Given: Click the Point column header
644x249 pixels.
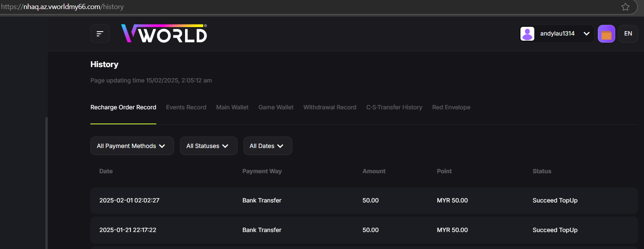Looking at the screenshot, I should click(x=444, y=171).
